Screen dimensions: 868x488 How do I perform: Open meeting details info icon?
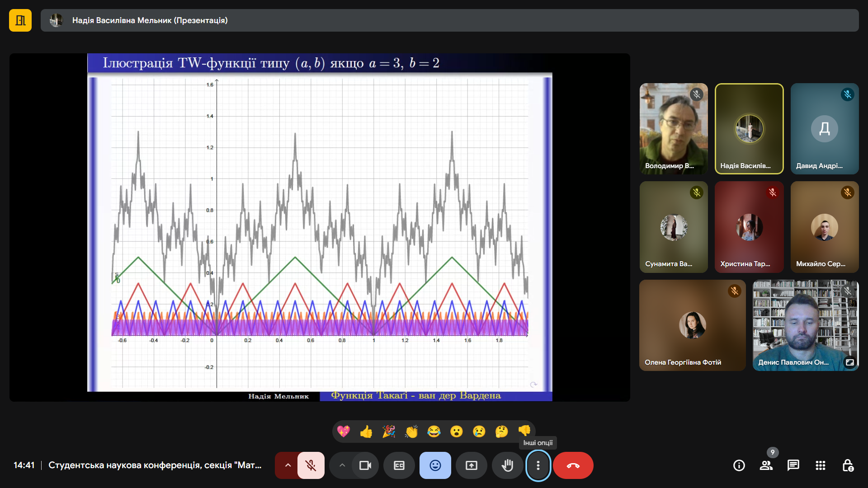[739, 465]
